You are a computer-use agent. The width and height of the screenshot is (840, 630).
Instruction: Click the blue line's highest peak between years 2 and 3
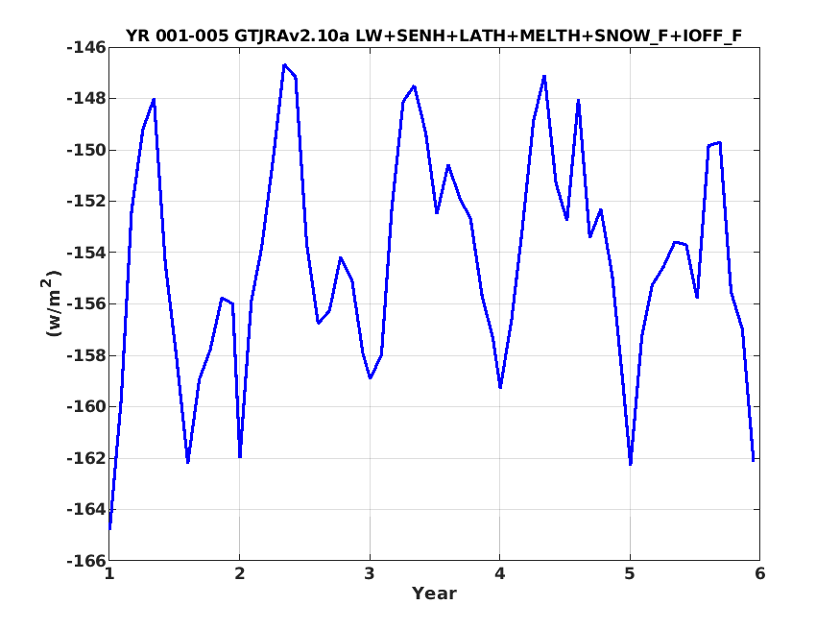(284, 64)
